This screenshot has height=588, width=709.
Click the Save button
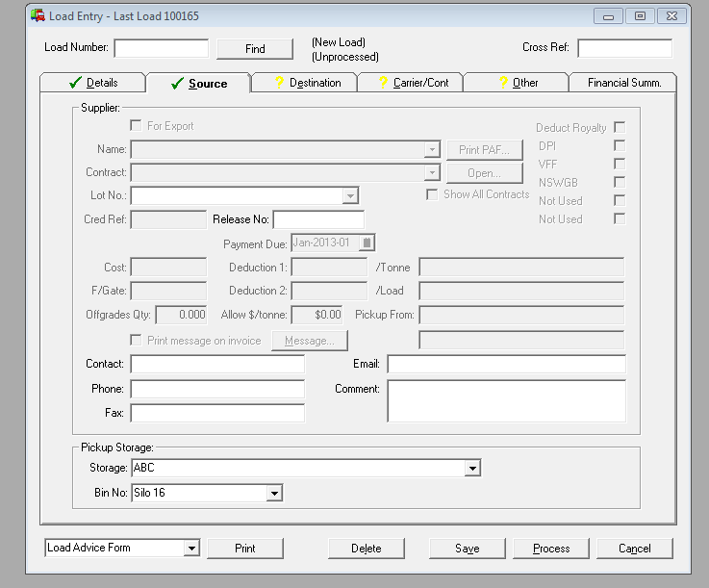(468, 549)
